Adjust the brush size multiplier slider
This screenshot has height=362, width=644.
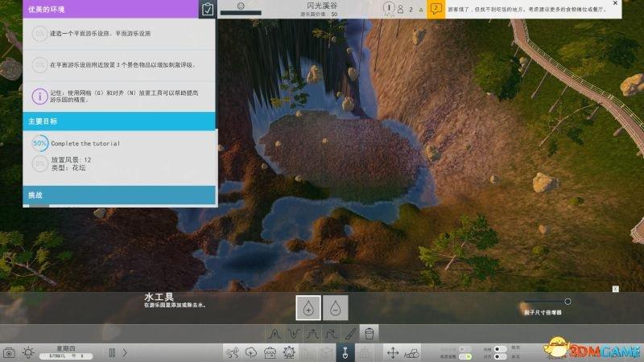click(x=546, y=302)
